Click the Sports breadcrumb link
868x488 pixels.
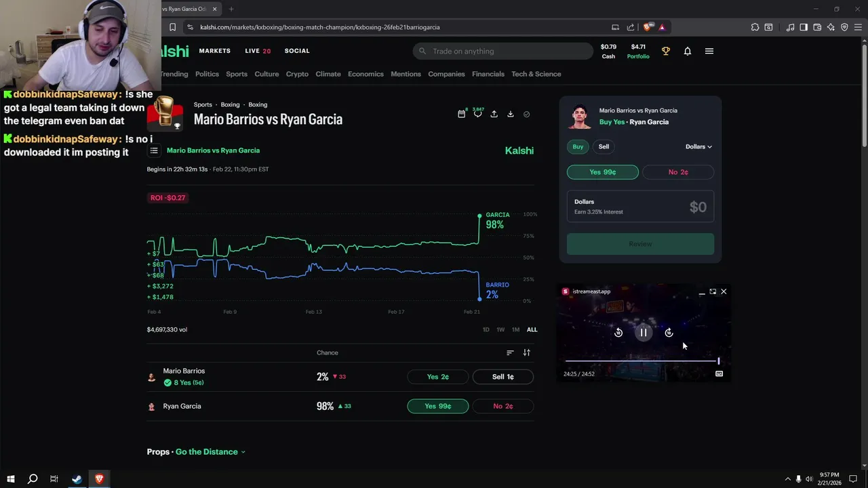point(203,104)
